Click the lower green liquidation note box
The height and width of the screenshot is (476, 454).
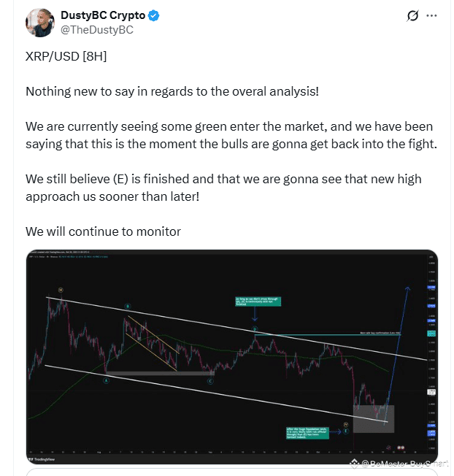[307, 433]
